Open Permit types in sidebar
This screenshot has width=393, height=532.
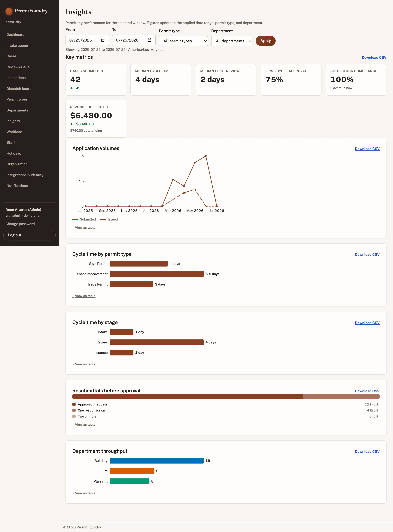click(x=17, y=99)
